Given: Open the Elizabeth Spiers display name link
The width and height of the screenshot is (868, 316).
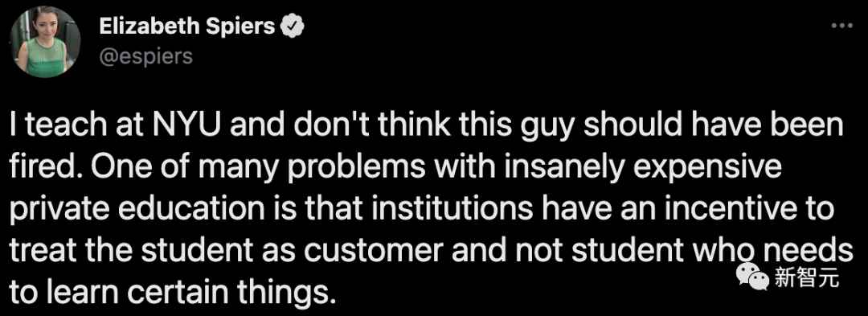Looking at the screenshot, I should pos(187,26).
